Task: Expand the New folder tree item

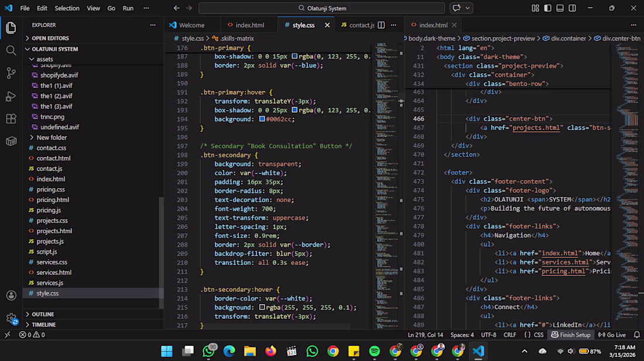Action: pos(52,137)
